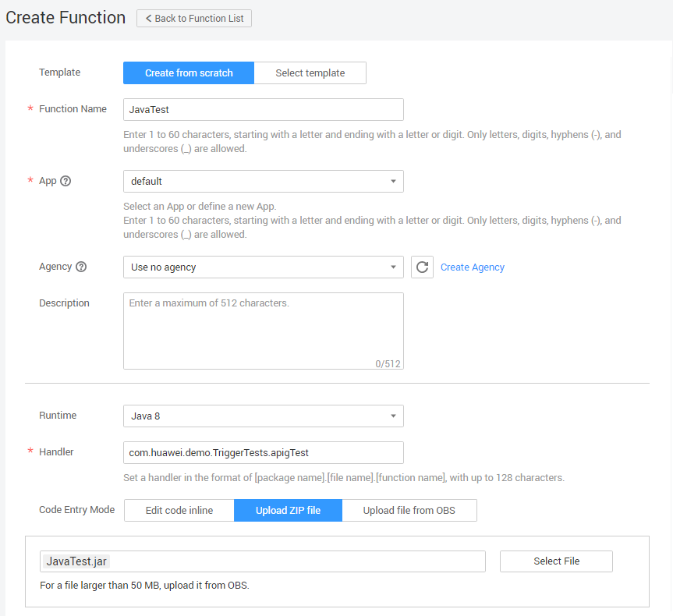Switch to Upload file from OBS

pos(409,511)
